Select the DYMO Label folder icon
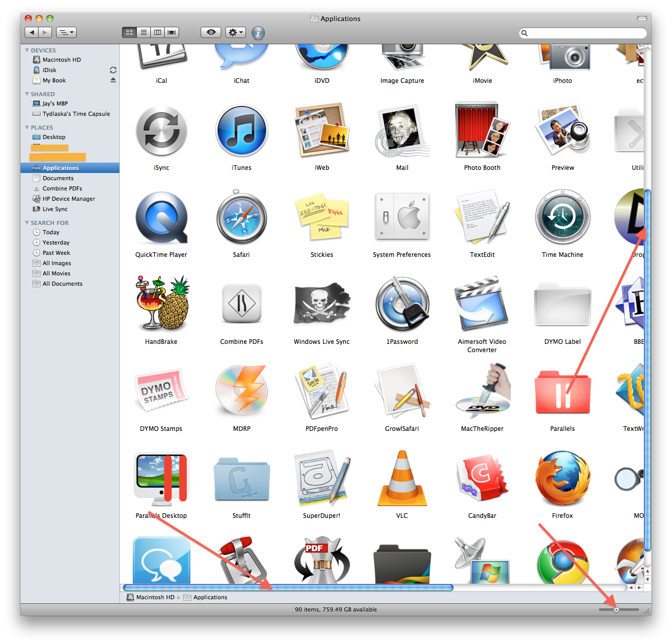Screen dimensions: 672x644 (x=562, y=304)
